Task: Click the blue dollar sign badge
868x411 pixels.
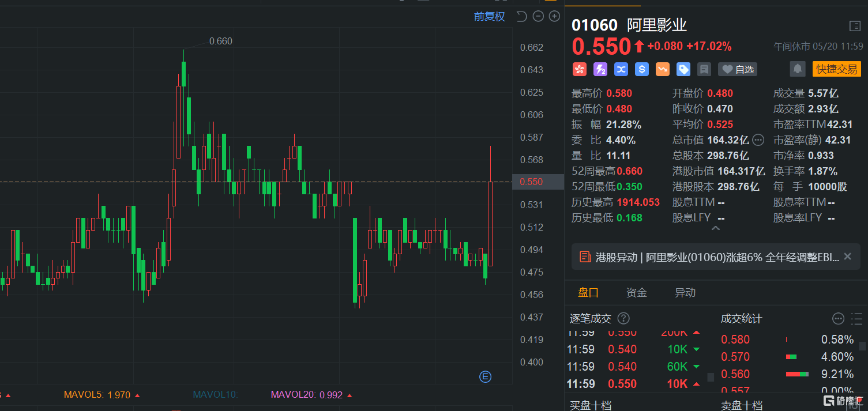Action: (642, 69)
